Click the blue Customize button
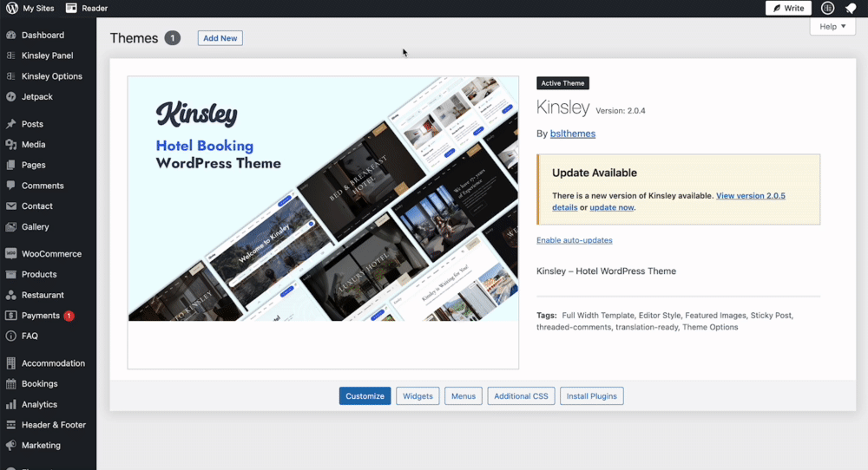This screenshot has width=868, height=470. point(365,396)
